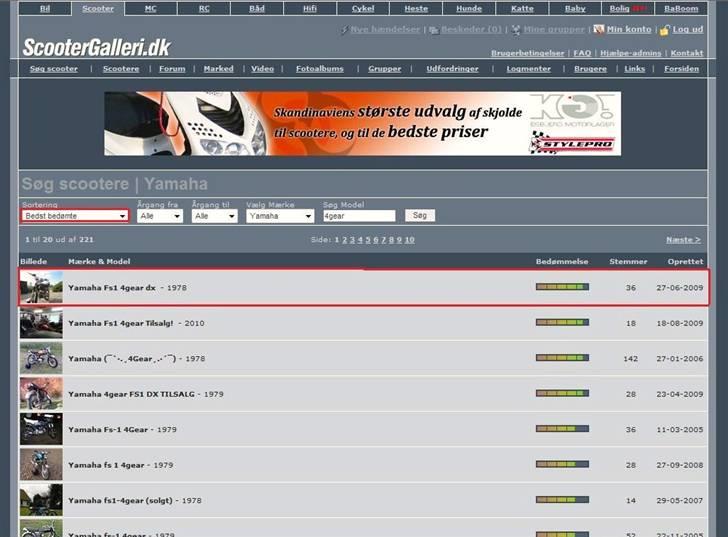Switch to the Cykel tab
This screenshot has width=728, height=537.
[x=363, y=8]
